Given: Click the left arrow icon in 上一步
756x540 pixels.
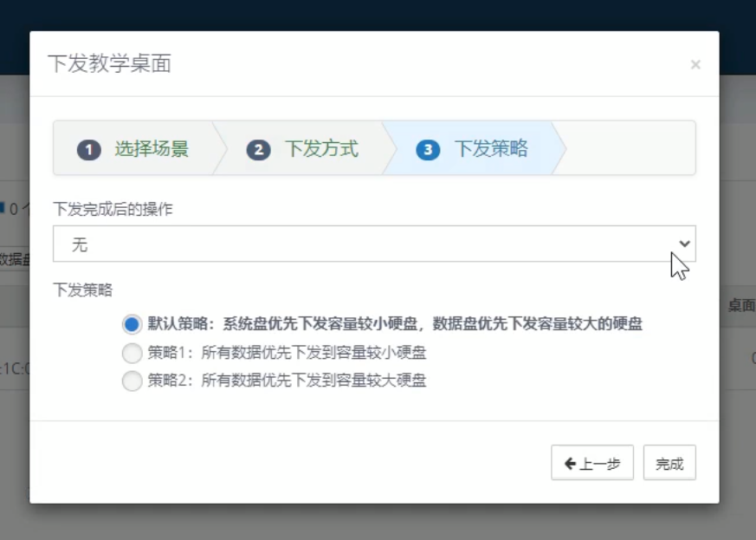Looking at the screenshot, I should click(570, 464).
